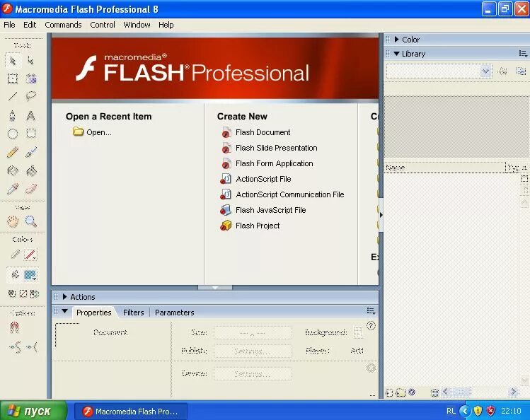
Task: Select the Brush tool
Action: pyautogui.click(x=30, y=153)
